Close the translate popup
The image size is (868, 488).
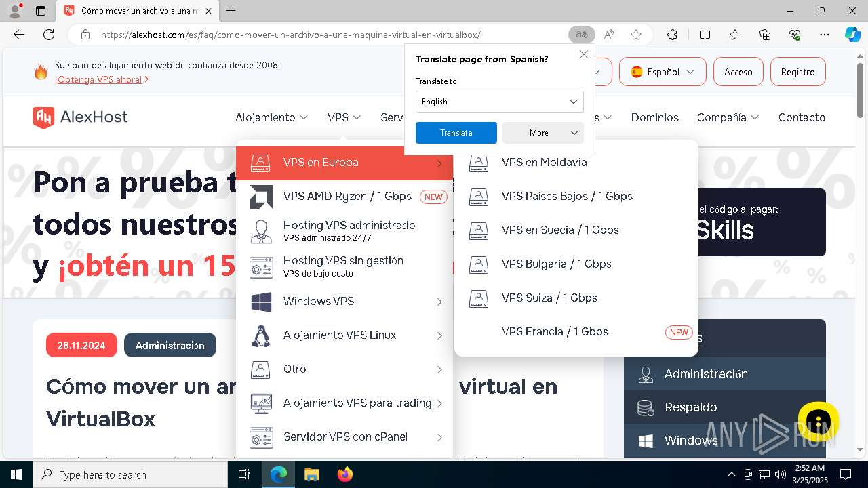point(583,54)
